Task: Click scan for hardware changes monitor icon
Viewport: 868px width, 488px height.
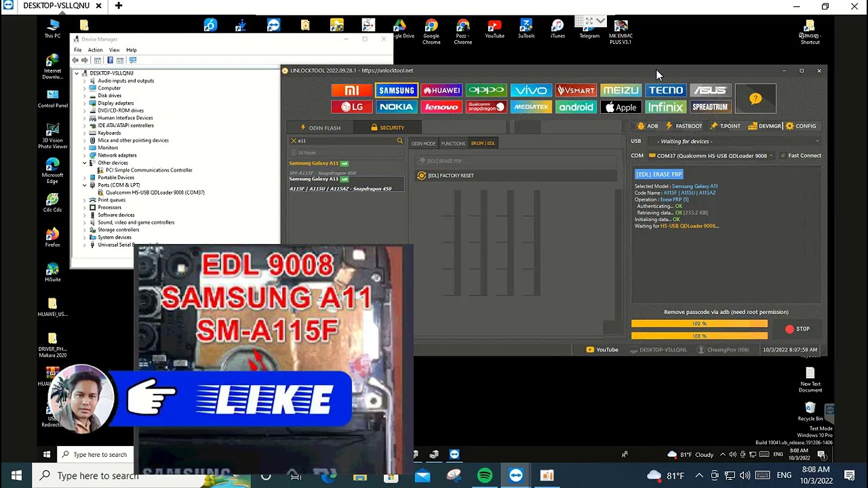Action: (x=133, y=60)
